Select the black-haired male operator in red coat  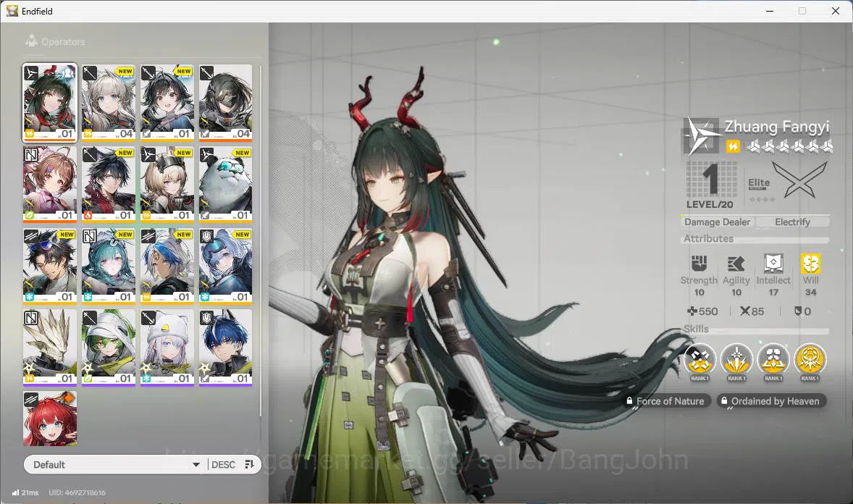tap(109, 184)
